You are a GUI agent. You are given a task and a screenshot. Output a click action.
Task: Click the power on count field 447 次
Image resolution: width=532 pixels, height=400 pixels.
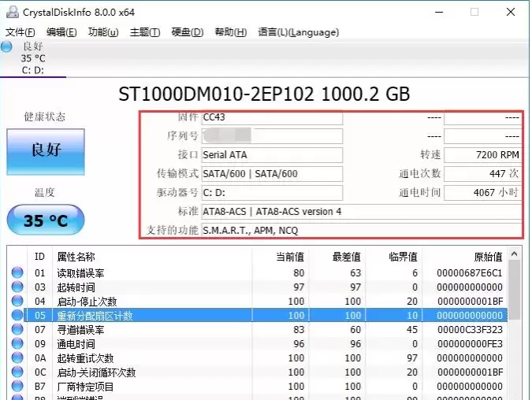483,174
